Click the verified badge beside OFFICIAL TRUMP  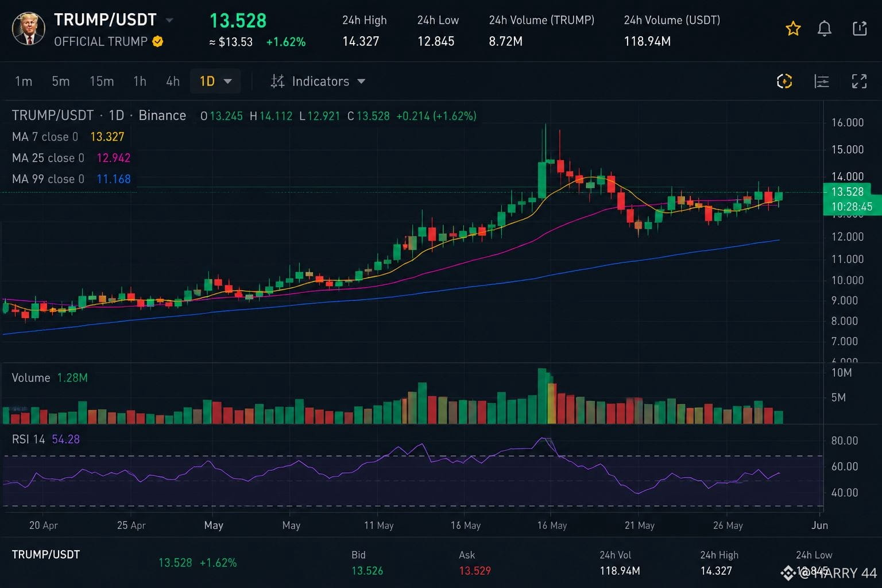158,41
